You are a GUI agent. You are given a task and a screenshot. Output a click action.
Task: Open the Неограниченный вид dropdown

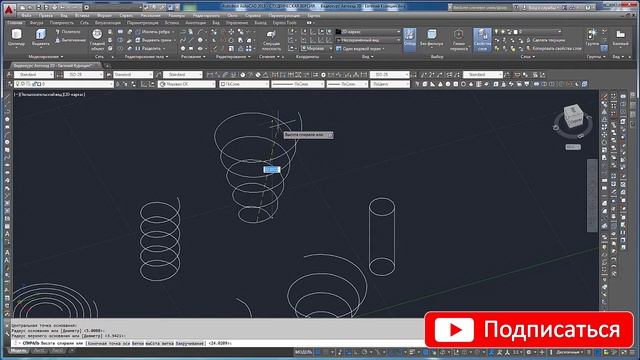click(x=368, y=40)
